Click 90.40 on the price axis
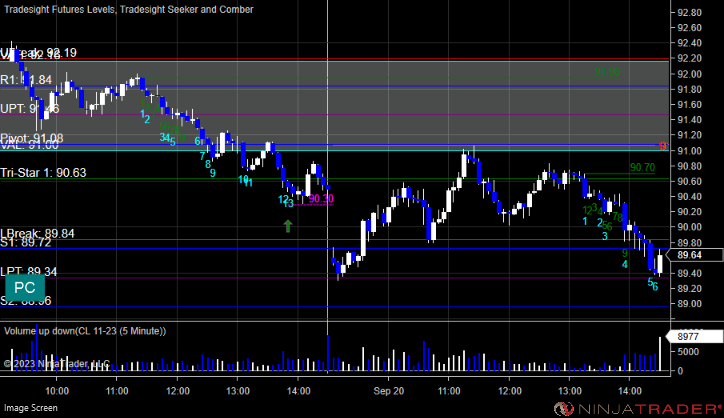Image resolution: width=724 pixels, height=418 pixels. [689, 196]
